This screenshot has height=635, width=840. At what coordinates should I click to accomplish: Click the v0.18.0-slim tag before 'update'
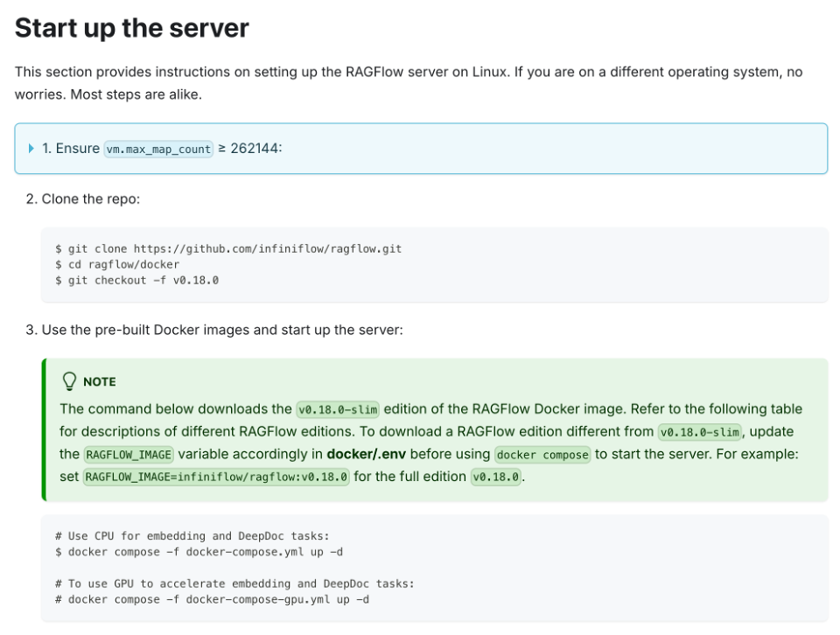[700, 432]
